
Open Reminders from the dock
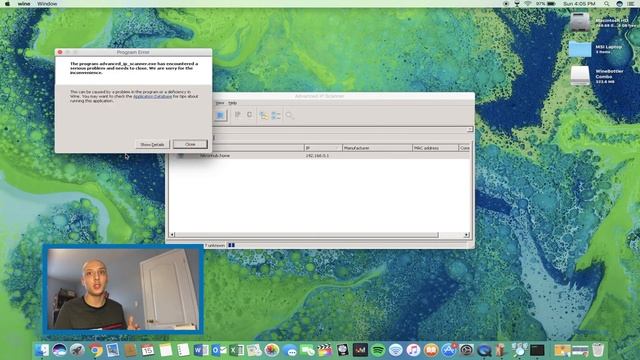pyautogui.click(x=183, y=350)
